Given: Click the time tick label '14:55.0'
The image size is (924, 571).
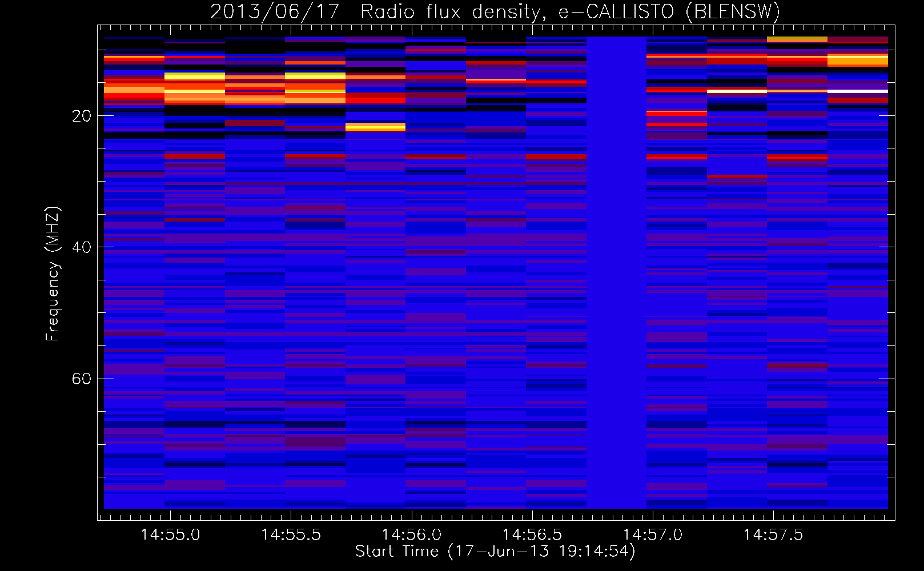Looking at the screenshot, I should [x=170, y=534].
